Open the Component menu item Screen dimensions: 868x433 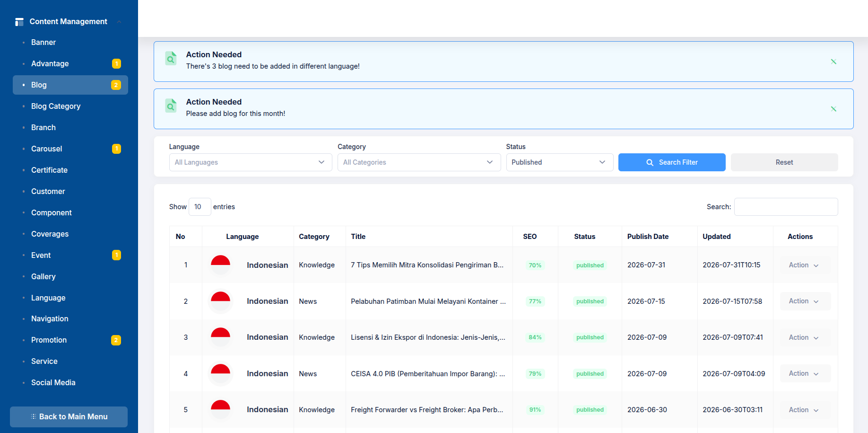[52, 213]
